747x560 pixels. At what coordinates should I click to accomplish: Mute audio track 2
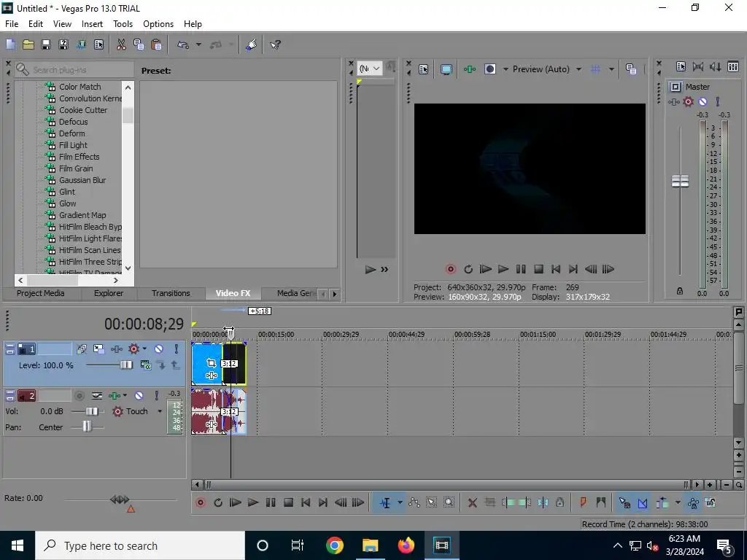(x=139, y=396)
